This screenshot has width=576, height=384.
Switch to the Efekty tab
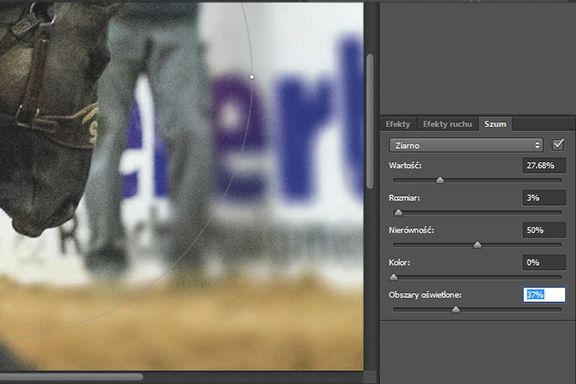[x=398, y=124]
